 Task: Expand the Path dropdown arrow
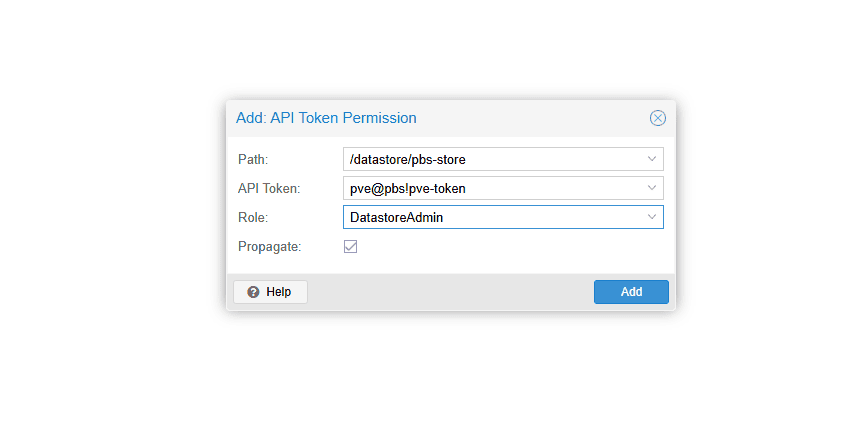point(652,159)
